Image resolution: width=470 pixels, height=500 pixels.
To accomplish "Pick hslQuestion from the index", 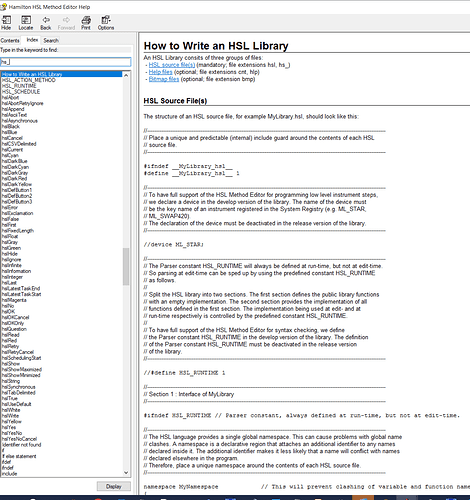I will click(x=14, y=329).
